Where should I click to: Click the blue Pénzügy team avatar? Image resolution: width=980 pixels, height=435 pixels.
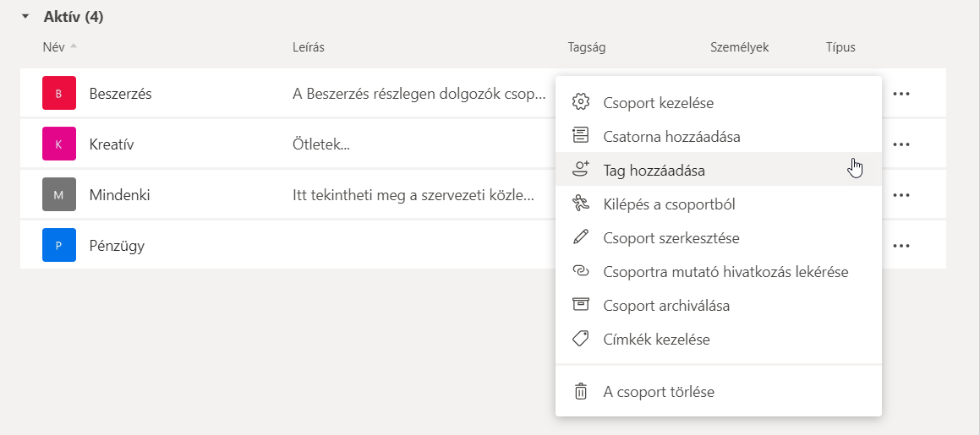pos(59,246)
